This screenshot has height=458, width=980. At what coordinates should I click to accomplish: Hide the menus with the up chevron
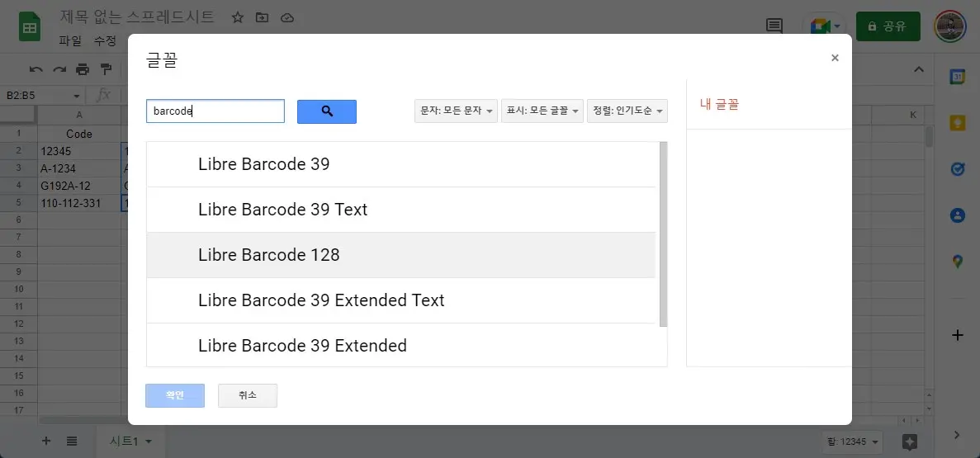pos(919,69)
